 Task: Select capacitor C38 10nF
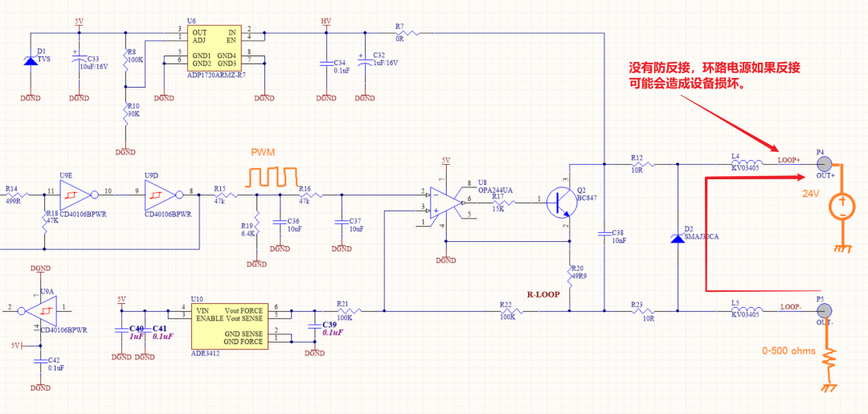click(604, 232)
